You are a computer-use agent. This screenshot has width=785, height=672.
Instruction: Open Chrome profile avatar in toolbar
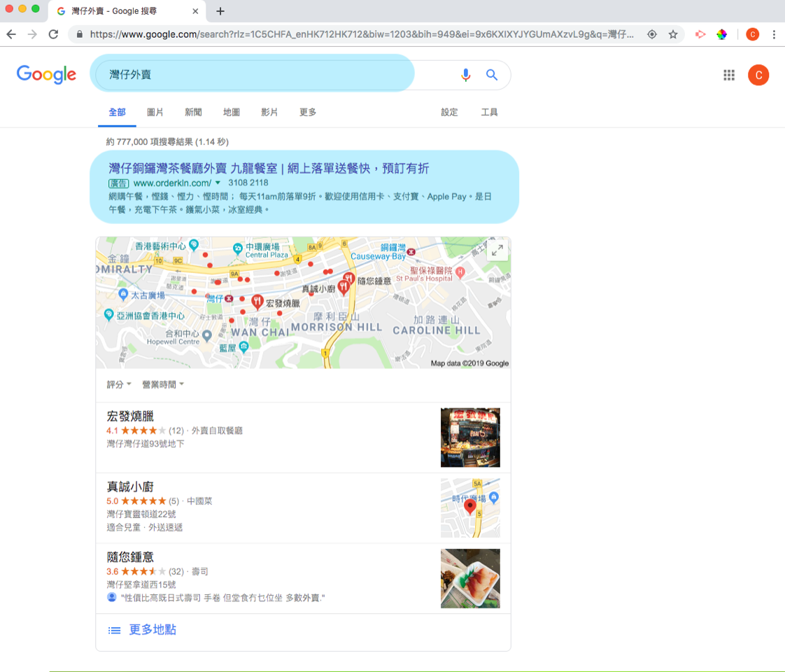click(752, 34)
